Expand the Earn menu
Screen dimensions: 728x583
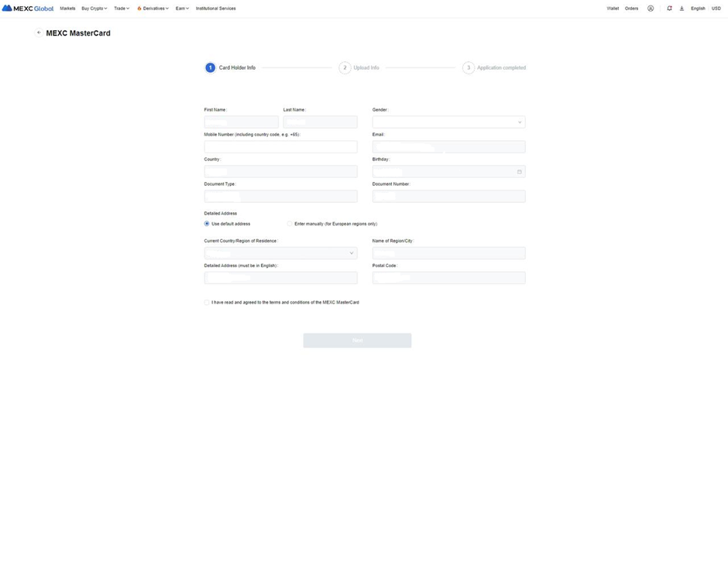tap(182, 9)
